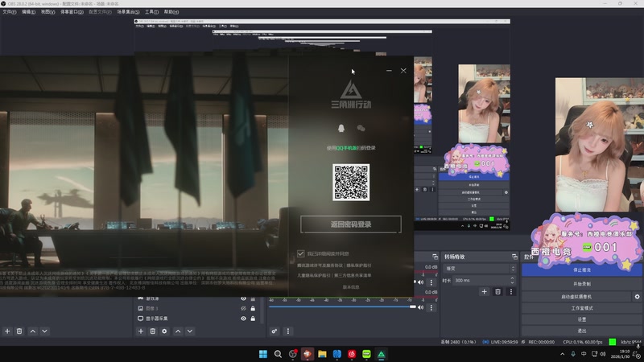The height and width of the screenshot is (362, 644).
Task: Mute the channel beside the blue volume slider
Action: point(420,307)
